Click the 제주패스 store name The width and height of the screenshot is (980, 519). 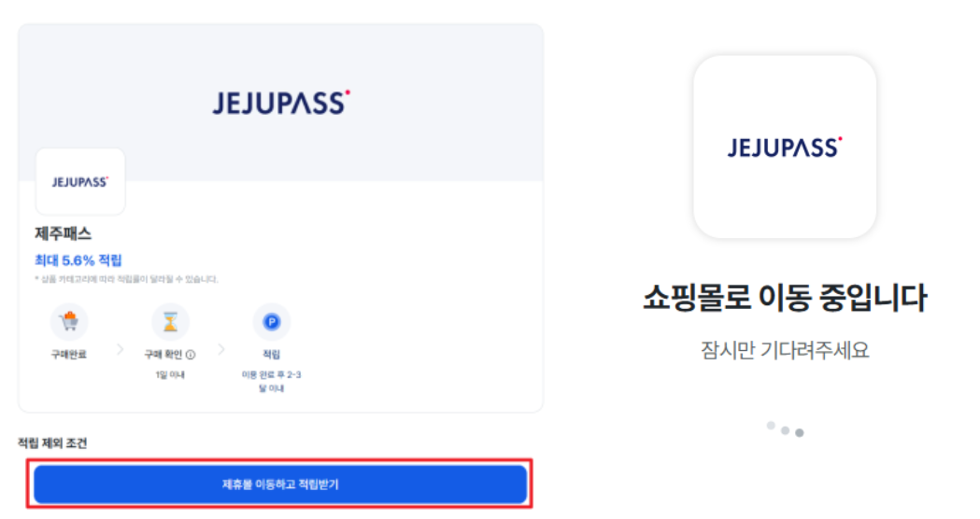coord(63,233)
